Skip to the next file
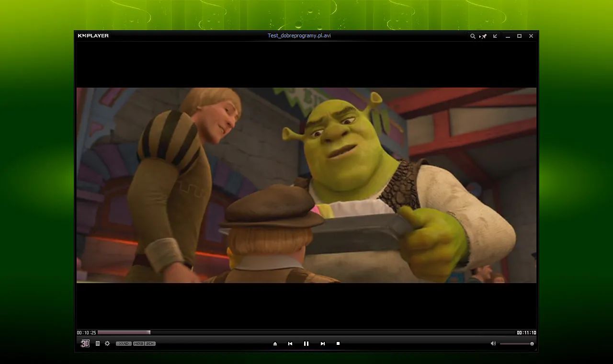The width and height of the screenshot is (613, 364). tap(322, 343)
